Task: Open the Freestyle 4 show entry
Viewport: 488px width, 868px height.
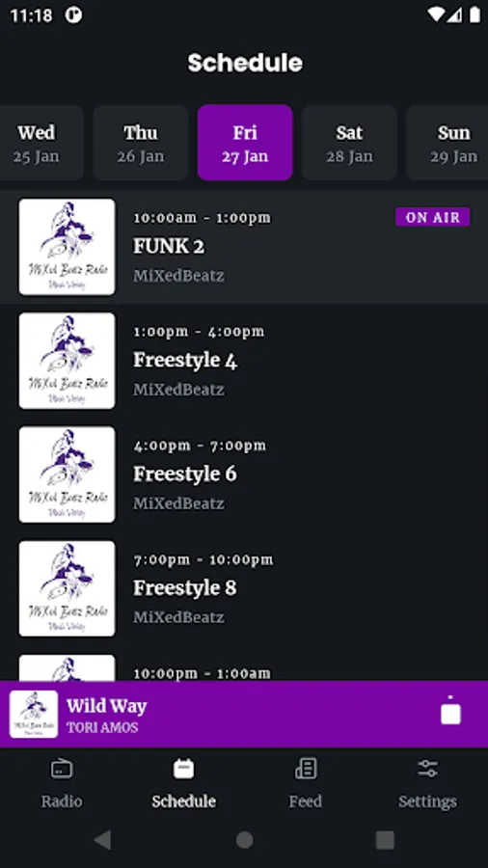Action: [244, 361]
